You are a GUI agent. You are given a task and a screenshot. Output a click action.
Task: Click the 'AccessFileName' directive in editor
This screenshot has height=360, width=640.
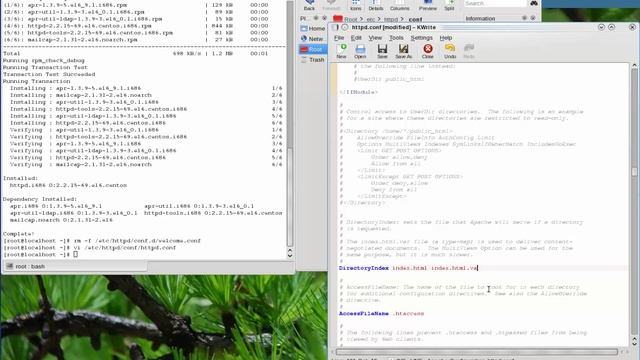(364, 313)
